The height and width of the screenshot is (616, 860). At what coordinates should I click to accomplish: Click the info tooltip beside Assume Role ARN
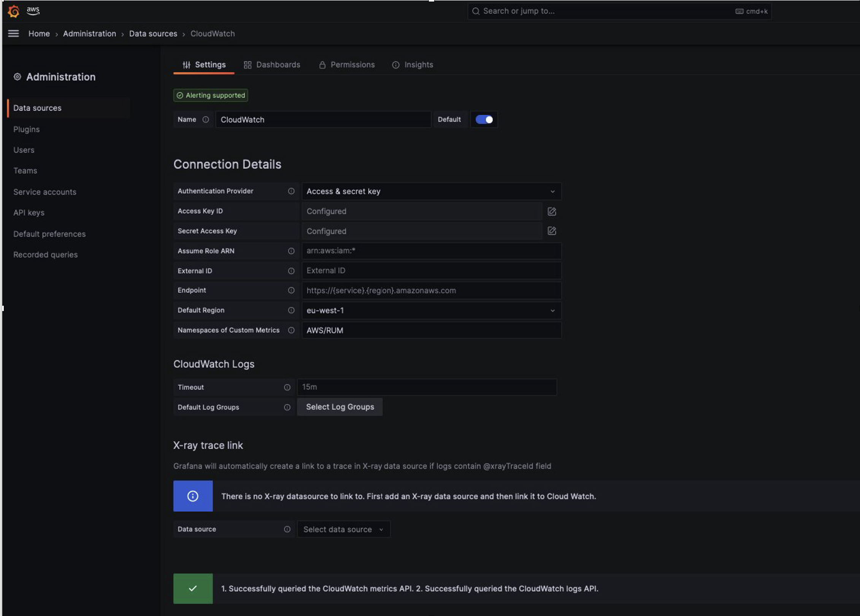(x=291, y=251)
